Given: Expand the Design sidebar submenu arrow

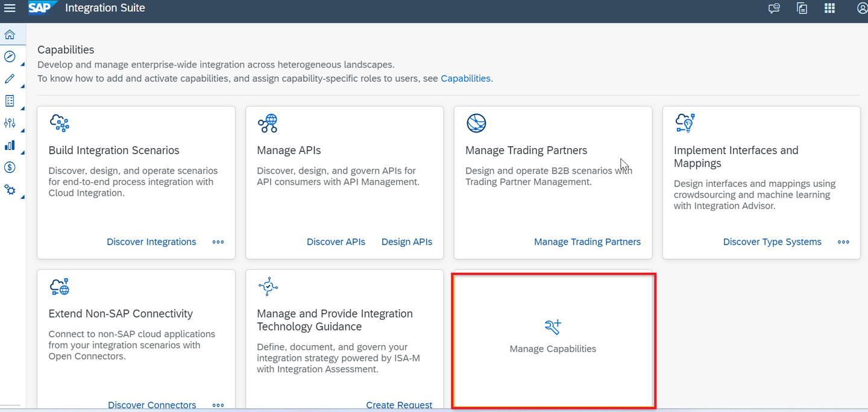Looking at the screenshot, I should [23, 87].
